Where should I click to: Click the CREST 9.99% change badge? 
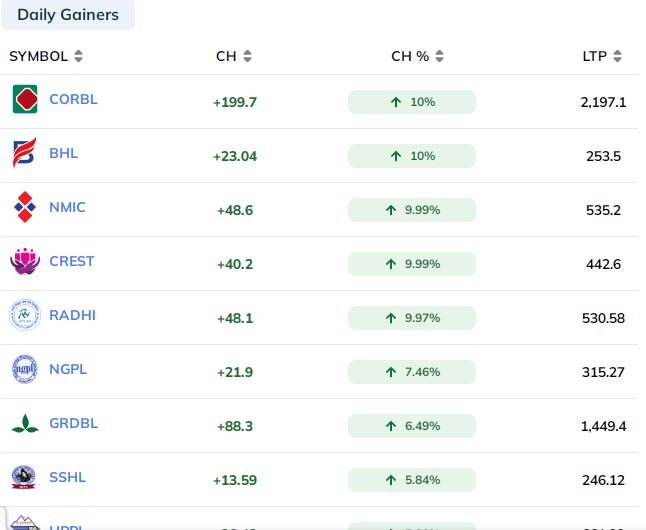(412, 264)
